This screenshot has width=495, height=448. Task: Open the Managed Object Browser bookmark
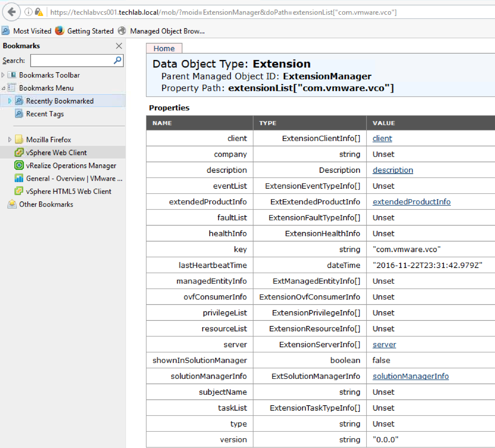point(167,31)
